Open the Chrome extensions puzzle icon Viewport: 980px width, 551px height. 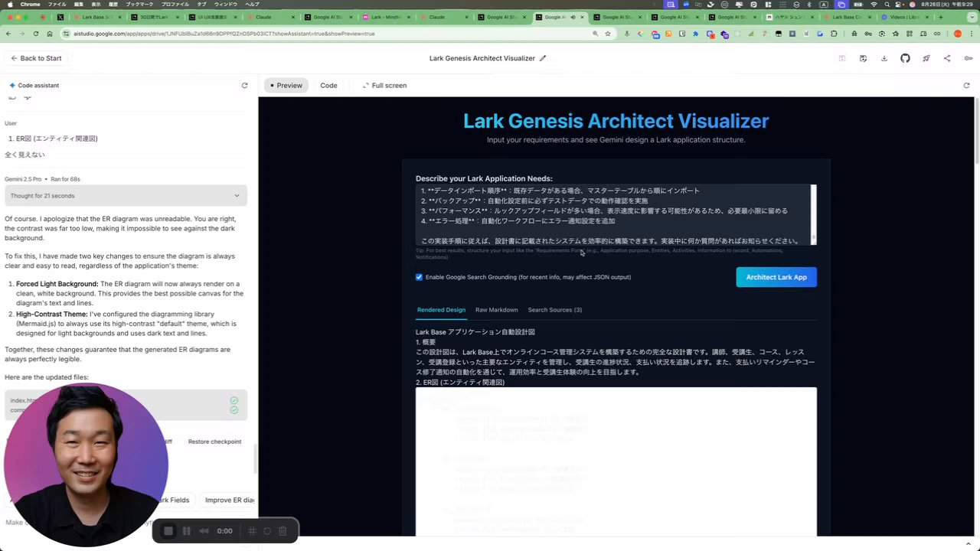pos(834,34)
